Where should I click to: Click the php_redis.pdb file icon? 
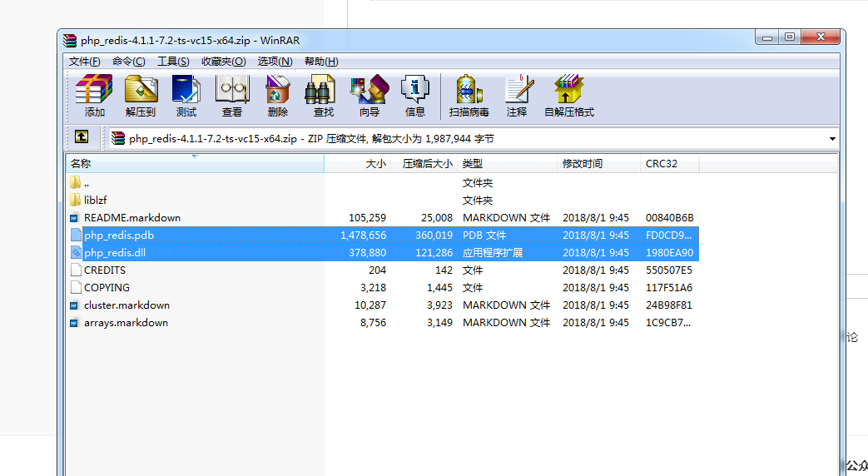click(76, 235)
